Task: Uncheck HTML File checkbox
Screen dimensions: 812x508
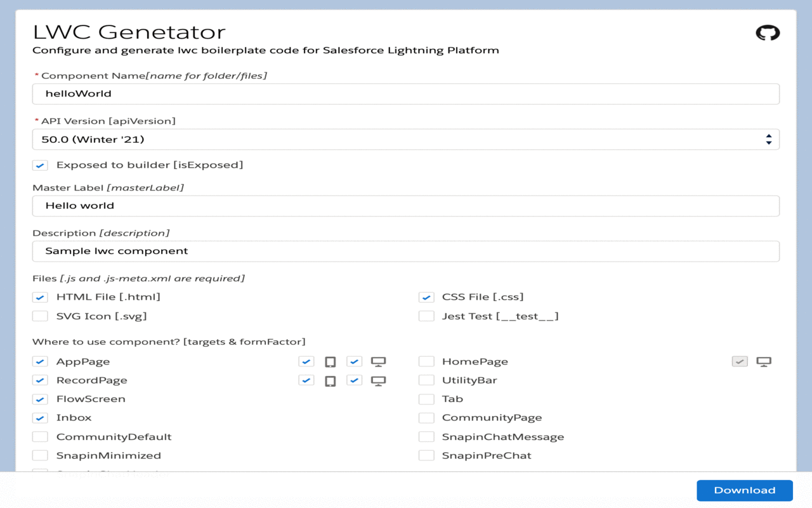Action: [x=40, y=297]
